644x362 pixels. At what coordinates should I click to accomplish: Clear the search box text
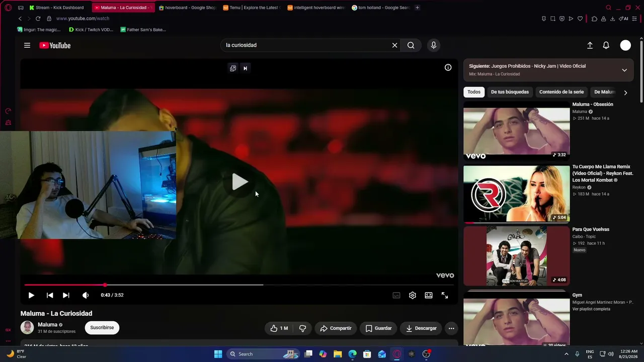pos(395,45)
